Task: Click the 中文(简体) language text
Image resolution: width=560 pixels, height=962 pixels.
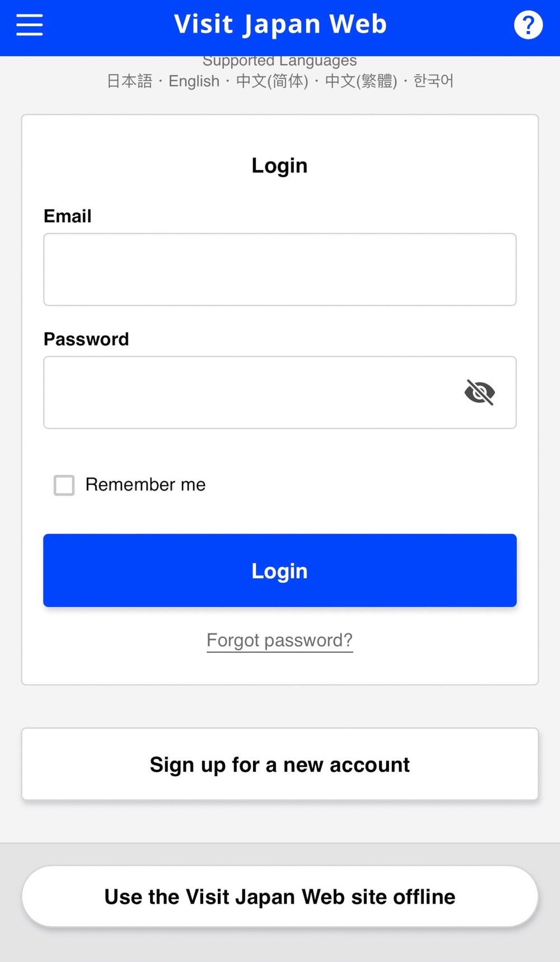Action: click(272, 81)
